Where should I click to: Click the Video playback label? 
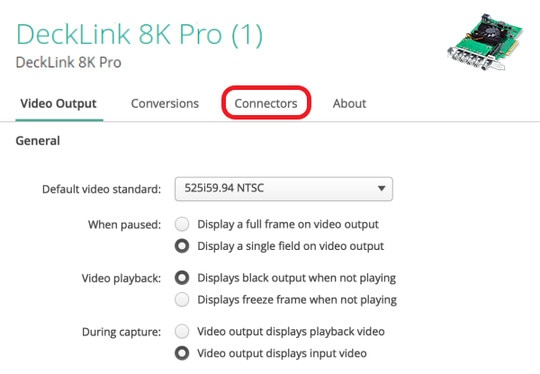(121, 278)
